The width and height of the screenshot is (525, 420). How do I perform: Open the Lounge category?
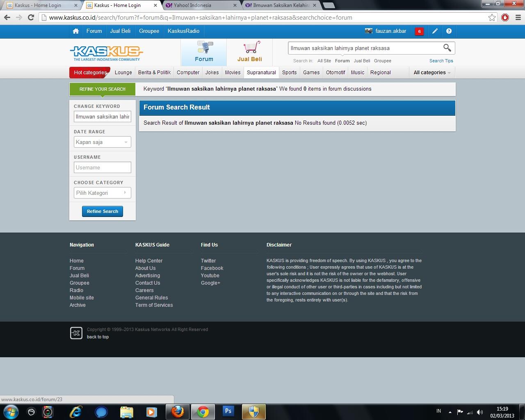coord(123,73)
